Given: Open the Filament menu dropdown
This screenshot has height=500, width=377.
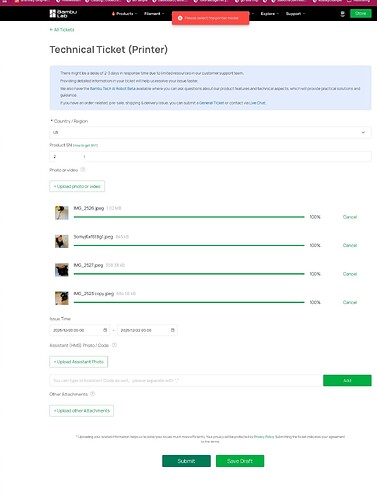Looking at the screenshot, I should pyautogui.click(x=154, y=14).
